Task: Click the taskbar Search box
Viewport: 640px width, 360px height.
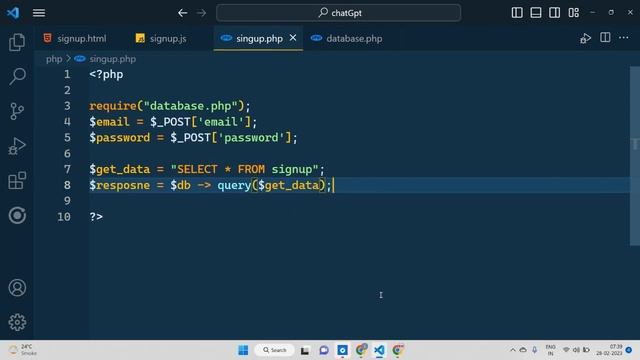Action: 275,350
